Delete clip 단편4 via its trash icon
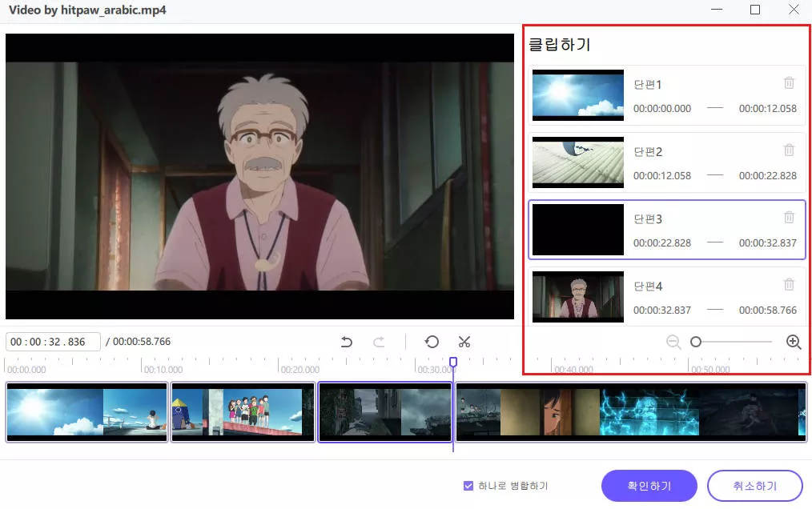This screenshot has height=509, width=812. (789, 284)
